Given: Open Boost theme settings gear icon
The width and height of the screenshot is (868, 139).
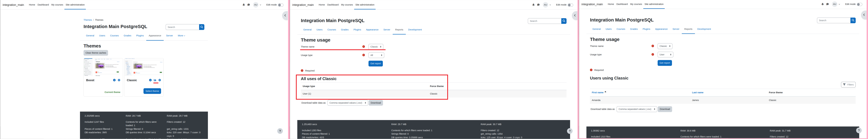Looking at the screenshot, I should coord(119,80).
